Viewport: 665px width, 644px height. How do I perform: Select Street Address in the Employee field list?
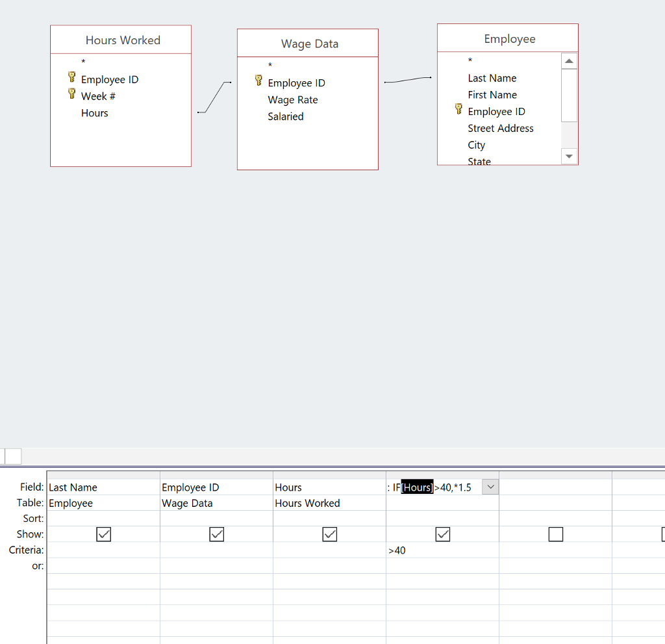click(500, 129)
